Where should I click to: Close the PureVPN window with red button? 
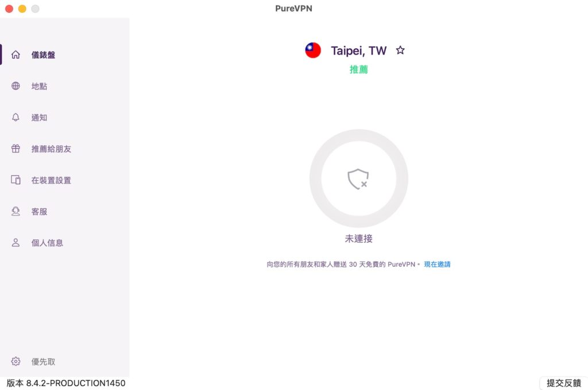tap(9, 9)
